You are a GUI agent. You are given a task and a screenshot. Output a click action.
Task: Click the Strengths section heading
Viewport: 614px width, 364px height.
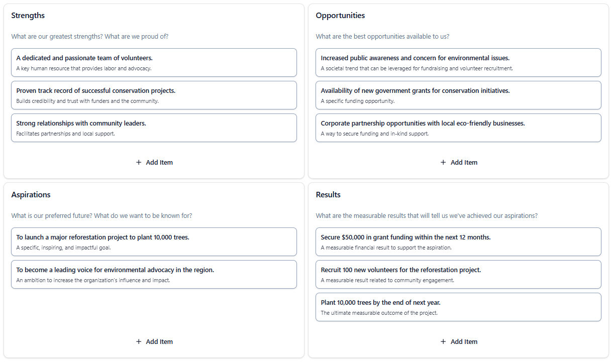[28, 16]
